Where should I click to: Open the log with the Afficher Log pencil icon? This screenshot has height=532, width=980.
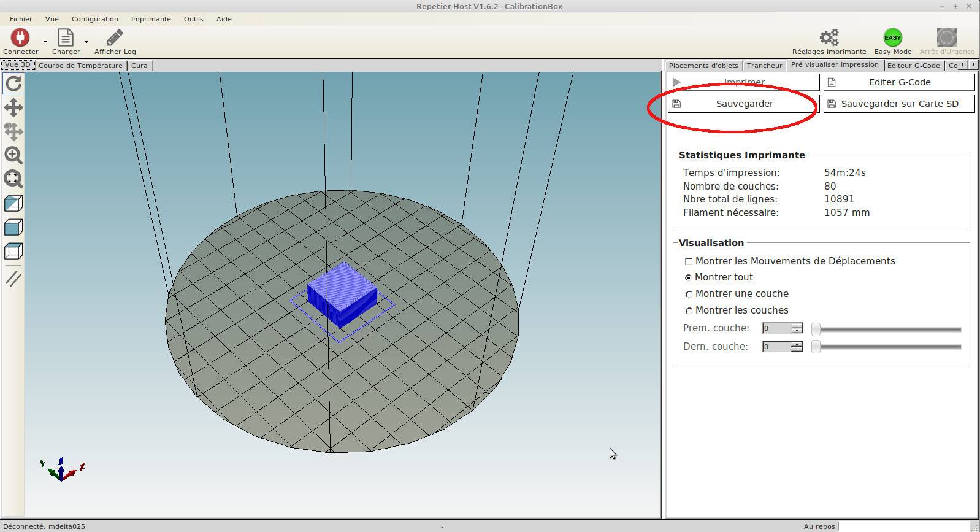(115, 37)
